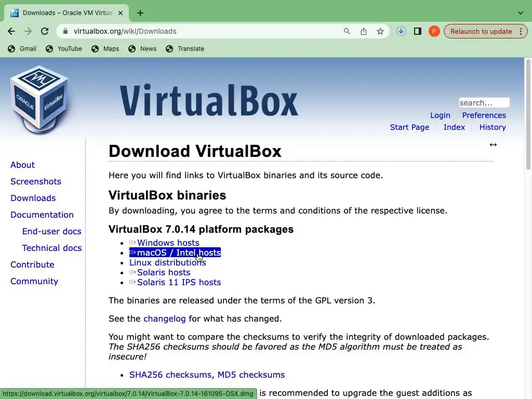Open End-user docs sidebar link
532x399 pixels.
[x=51, y=231]
